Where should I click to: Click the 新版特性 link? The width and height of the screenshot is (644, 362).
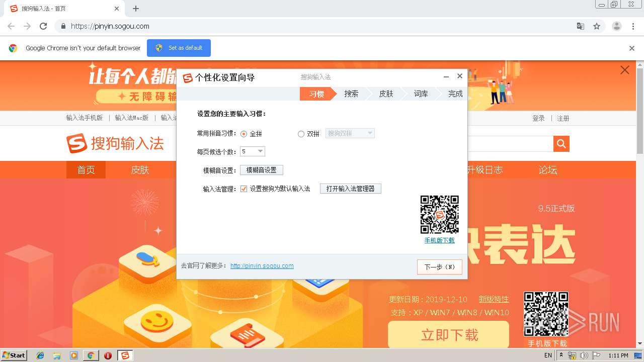[x=494, y=299]
